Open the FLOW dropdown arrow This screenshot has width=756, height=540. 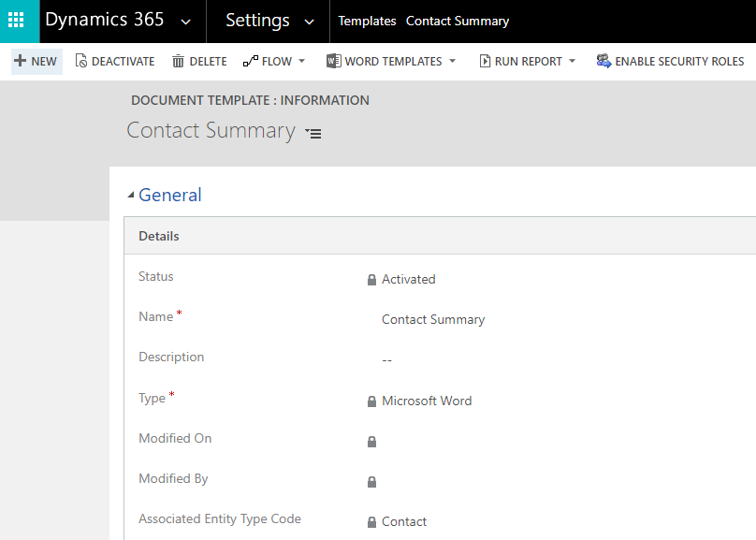pyautogui.click(x=302, y=61)
